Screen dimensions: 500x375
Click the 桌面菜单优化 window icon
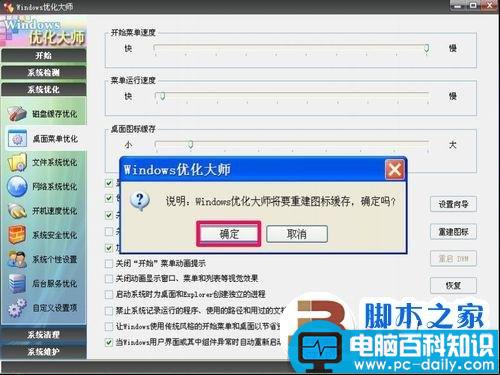point(17,138)
